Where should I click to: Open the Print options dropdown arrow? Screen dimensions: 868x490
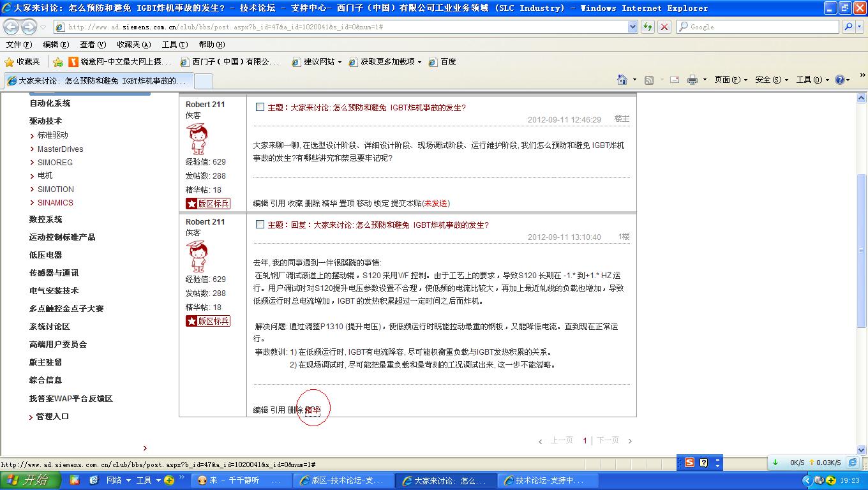[x=705, y=80]
